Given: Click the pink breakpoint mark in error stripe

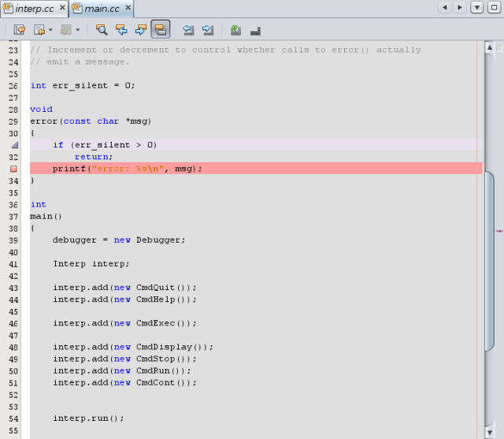Looking at the screenshot, I should (499, 231).
